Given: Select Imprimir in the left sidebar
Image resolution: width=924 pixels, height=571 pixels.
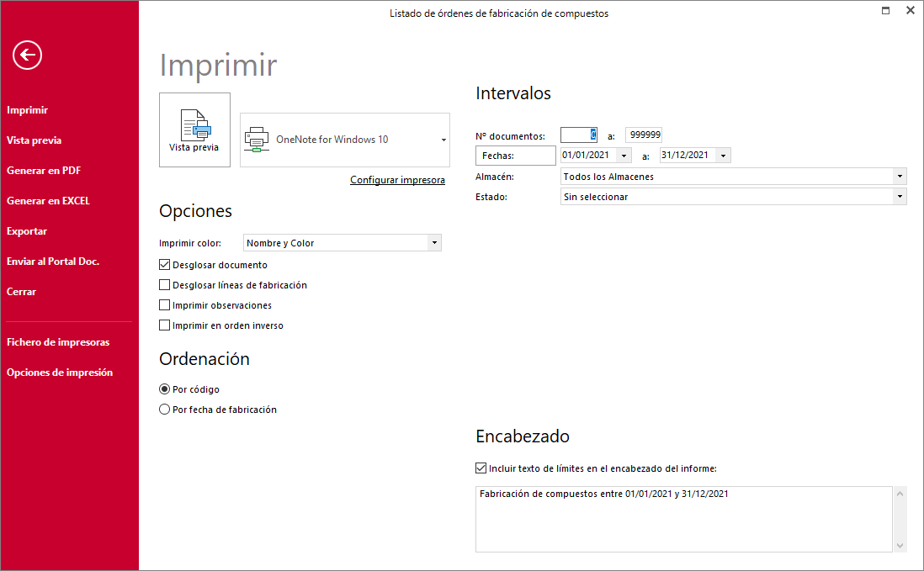Looking at the screenshot, I should (27, 110).
